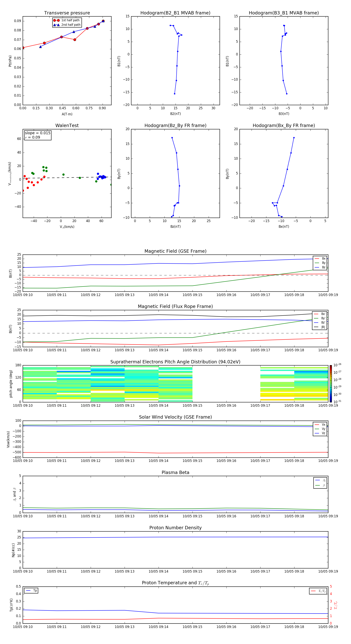The image size is (351, 644).
Task: Click 'By' in GSE magnetic field legend
Action: 324,263
